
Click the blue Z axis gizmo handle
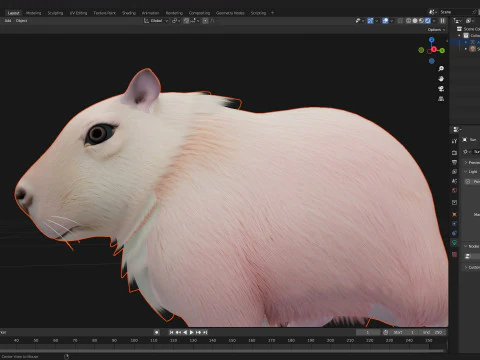(x=432, y=40)
